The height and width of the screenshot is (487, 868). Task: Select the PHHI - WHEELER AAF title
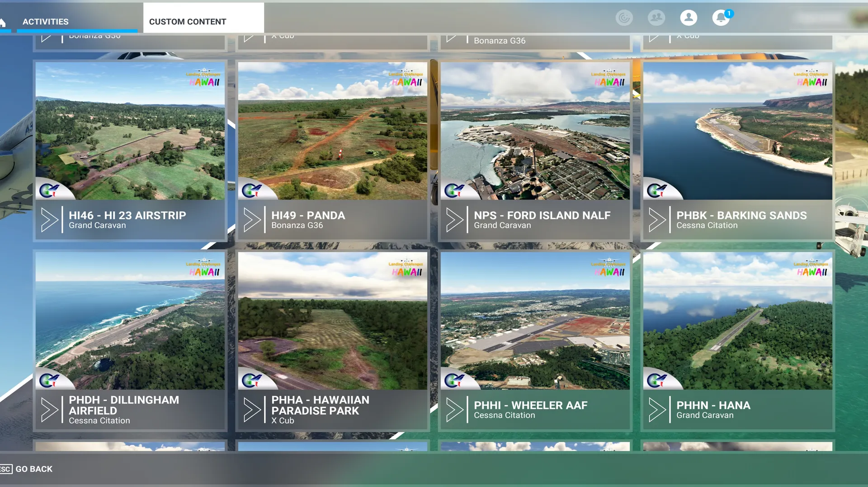point(531,405)
